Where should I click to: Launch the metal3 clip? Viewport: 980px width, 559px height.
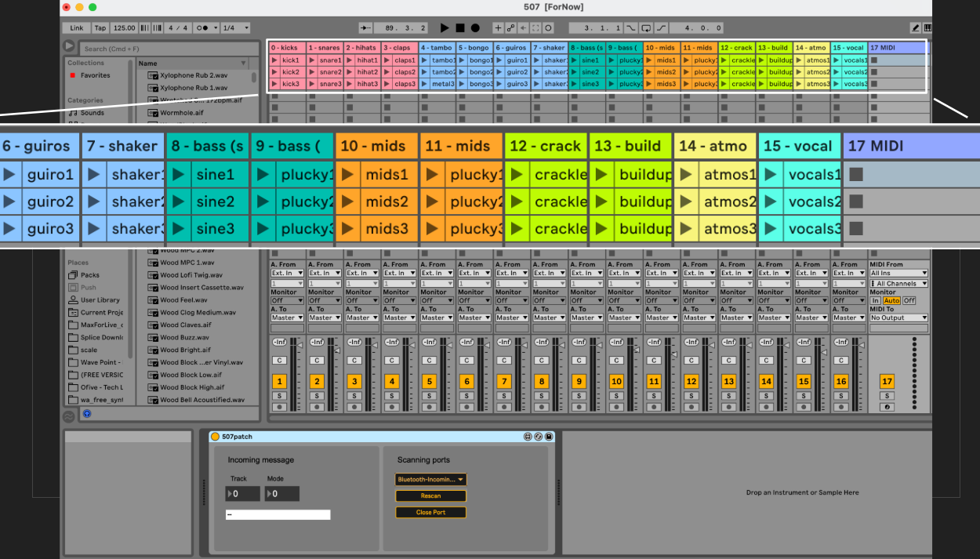pos(425,84)
